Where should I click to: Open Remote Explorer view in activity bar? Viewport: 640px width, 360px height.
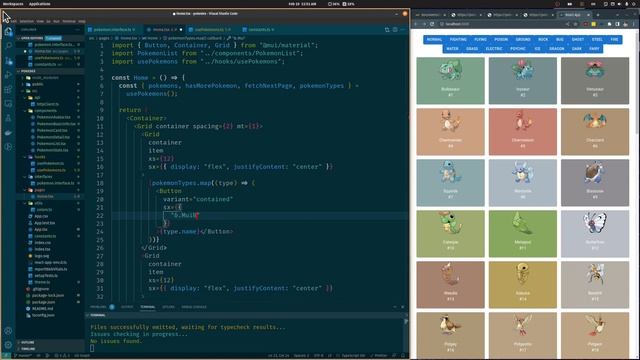(x=8, y=104)
